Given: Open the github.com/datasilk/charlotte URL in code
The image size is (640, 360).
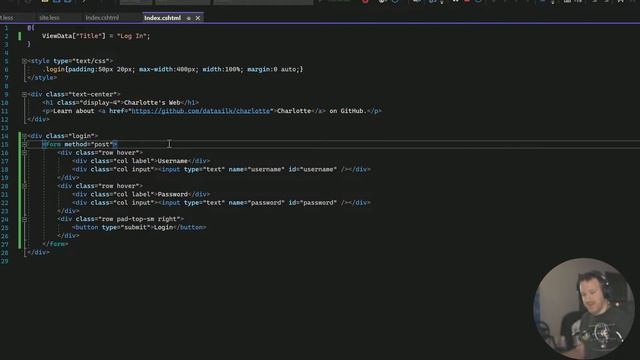Looking at the screenshot, I should [201, 111].
